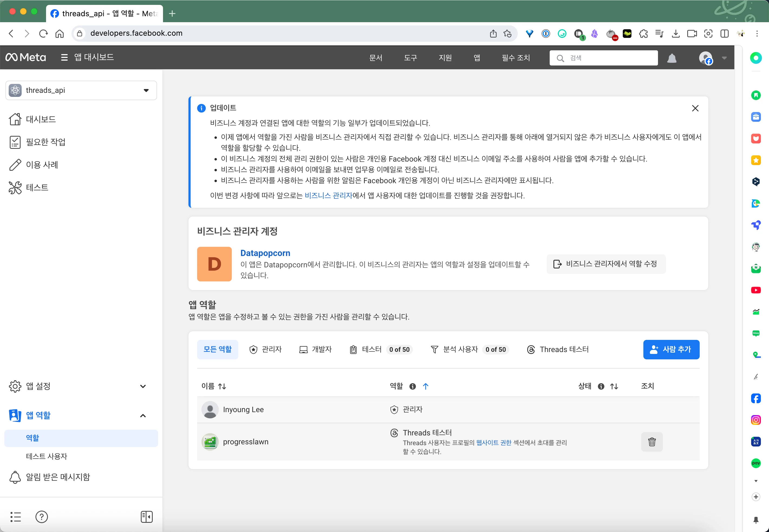Click the 사람 추가 button

(x=671, y=349)
